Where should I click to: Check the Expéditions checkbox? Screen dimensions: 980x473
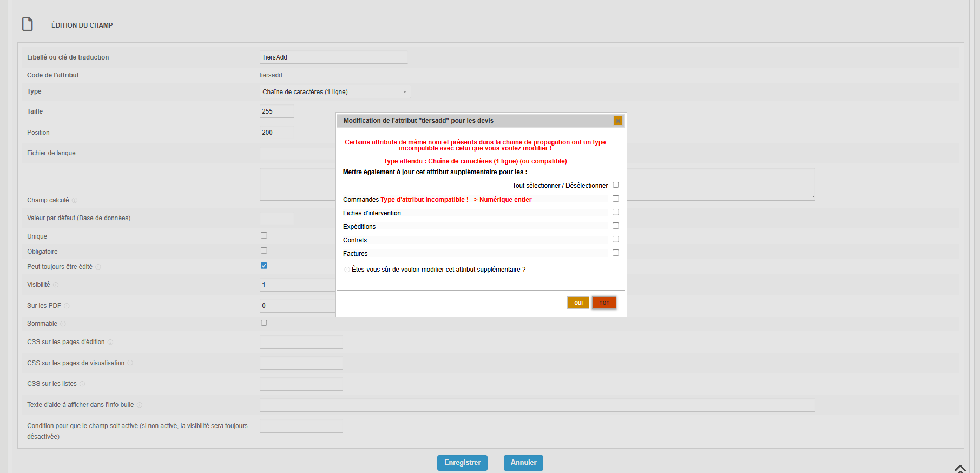click(x=615, y=226)
